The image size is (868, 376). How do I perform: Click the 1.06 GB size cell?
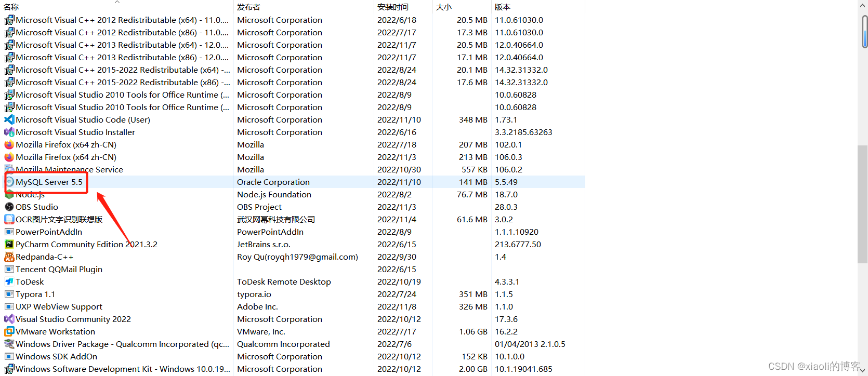click(x=473, y=332)
